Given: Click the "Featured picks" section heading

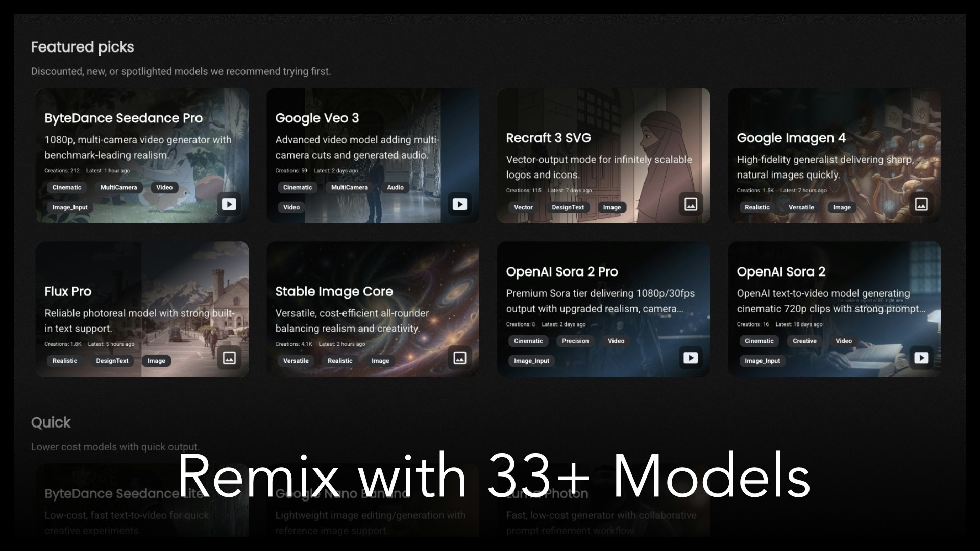Looking at the screenshot, I should pyautogui.click(x=82, y=47).
